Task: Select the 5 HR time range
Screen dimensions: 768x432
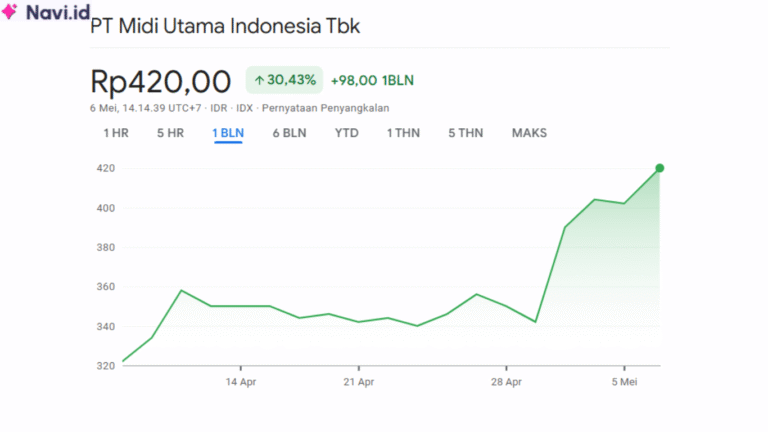Action: [x=170, y=133]
